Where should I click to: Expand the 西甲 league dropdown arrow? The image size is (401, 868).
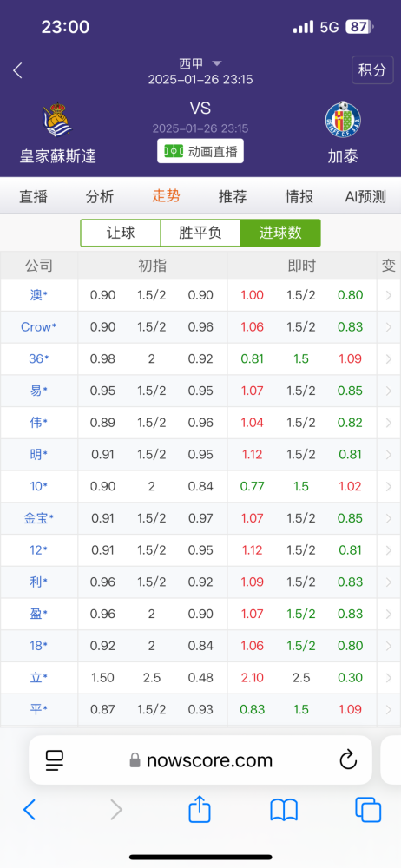point(217,63)
